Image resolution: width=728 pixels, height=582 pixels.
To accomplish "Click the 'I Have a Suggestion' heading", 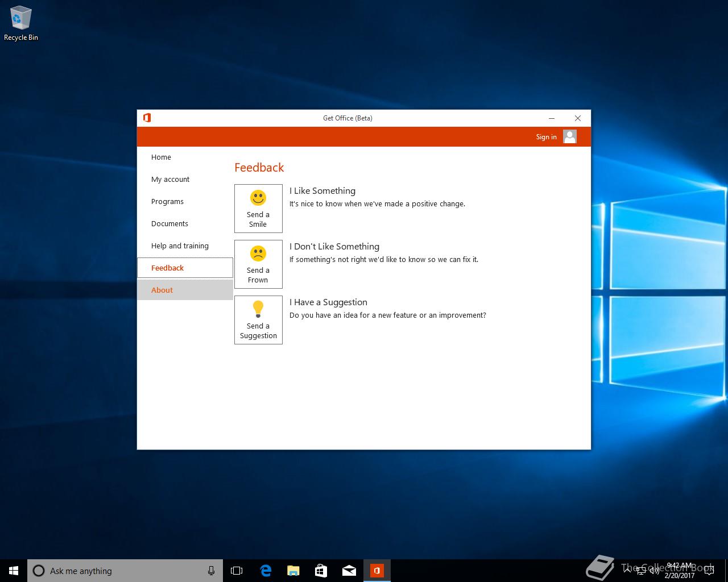I will [328, 302].
